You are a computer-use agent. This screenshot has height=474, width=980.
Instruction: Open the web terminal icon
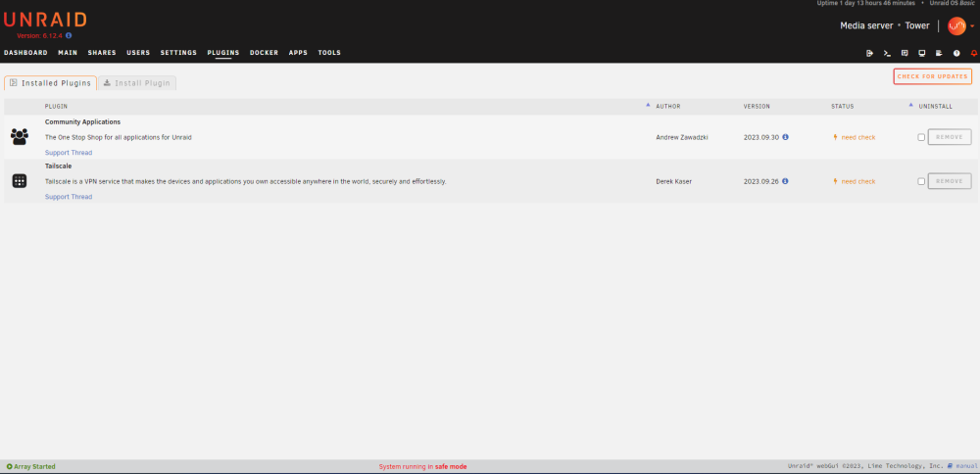tap(887, 54)
